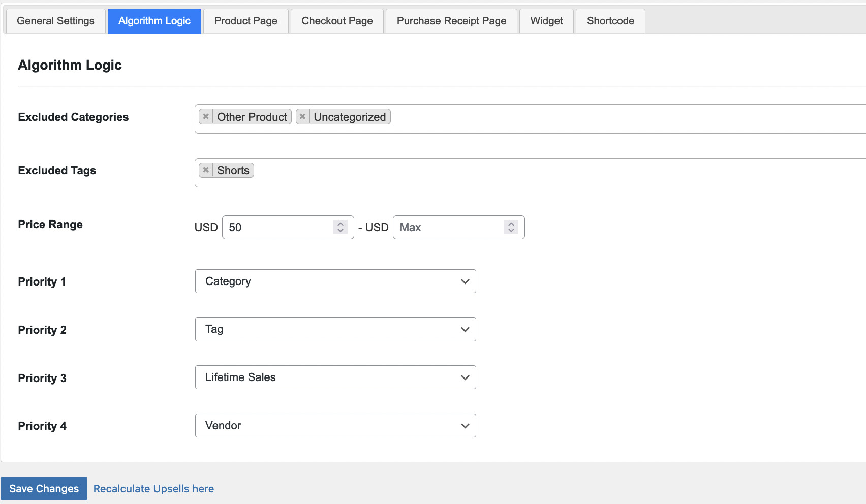Open the Priority 1 Category dropdown
Viewport: 866px width, 504px height.
tap(335, 281)
